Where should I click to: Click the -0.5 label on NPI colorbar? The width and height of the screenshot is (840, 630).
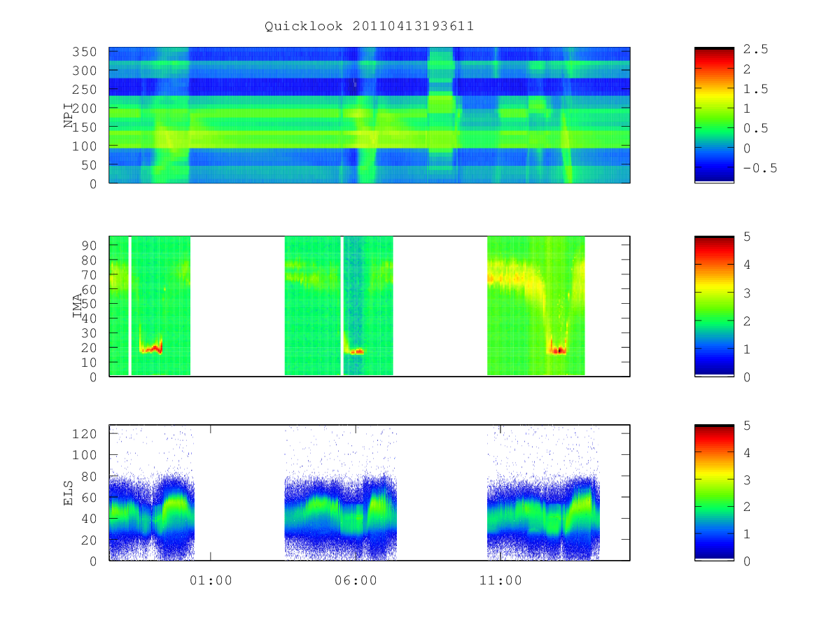click(x=760, y=168)
